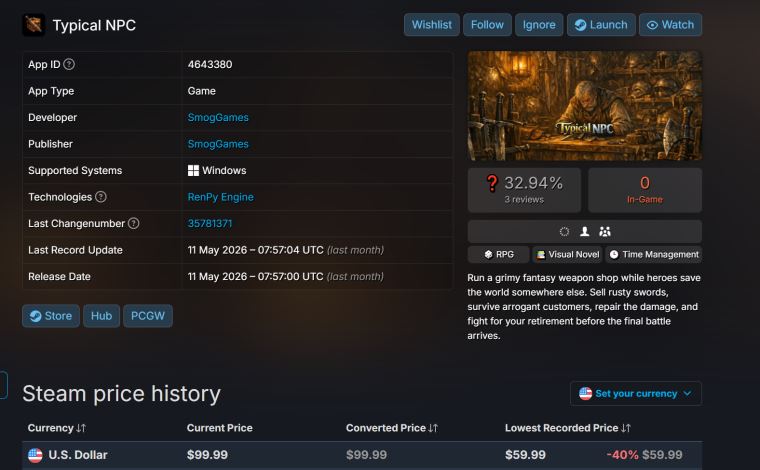Click the lowest recorded price $59.99
The height and width of the screenshot is (470, 760).
pos(525,455)
